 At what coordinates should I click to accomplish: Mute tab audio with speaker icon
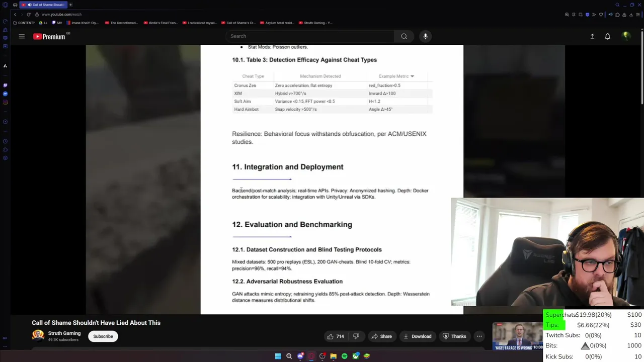pyautogui.click(x=611, y=15)
